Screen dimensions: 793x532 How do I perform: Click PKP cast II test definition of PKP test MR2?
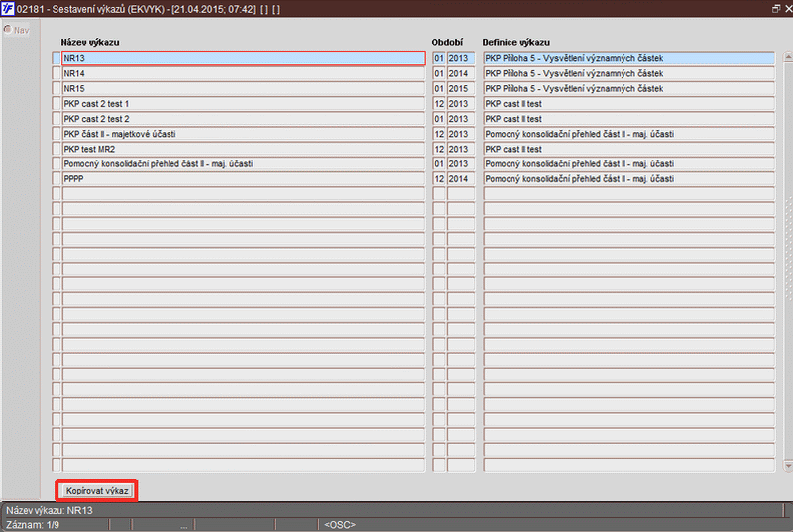pyautogui.click(x=629, y=149)
